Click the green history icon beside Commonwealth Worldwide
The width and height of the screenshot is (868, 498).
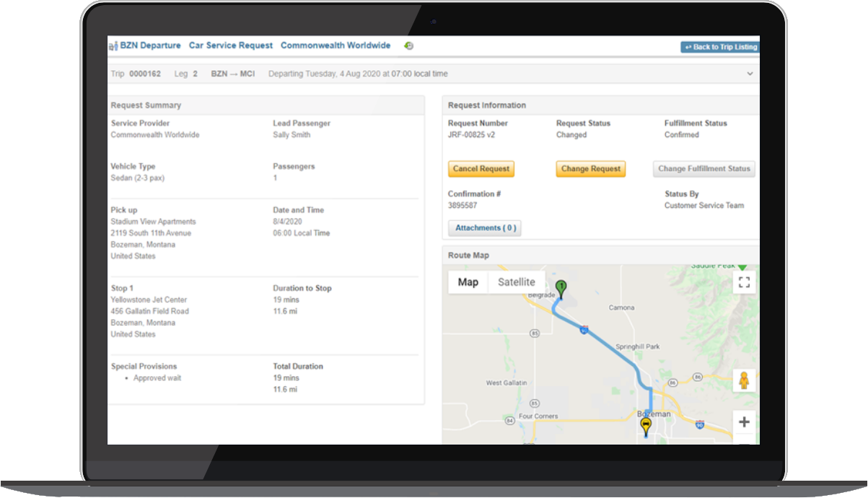(409, 45)
